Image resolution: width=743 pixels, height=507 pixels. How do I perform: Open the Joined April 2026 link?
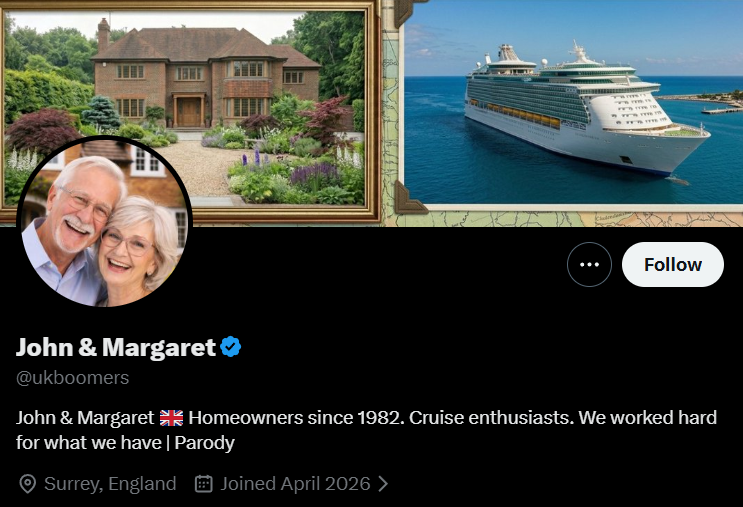[295, 484]
